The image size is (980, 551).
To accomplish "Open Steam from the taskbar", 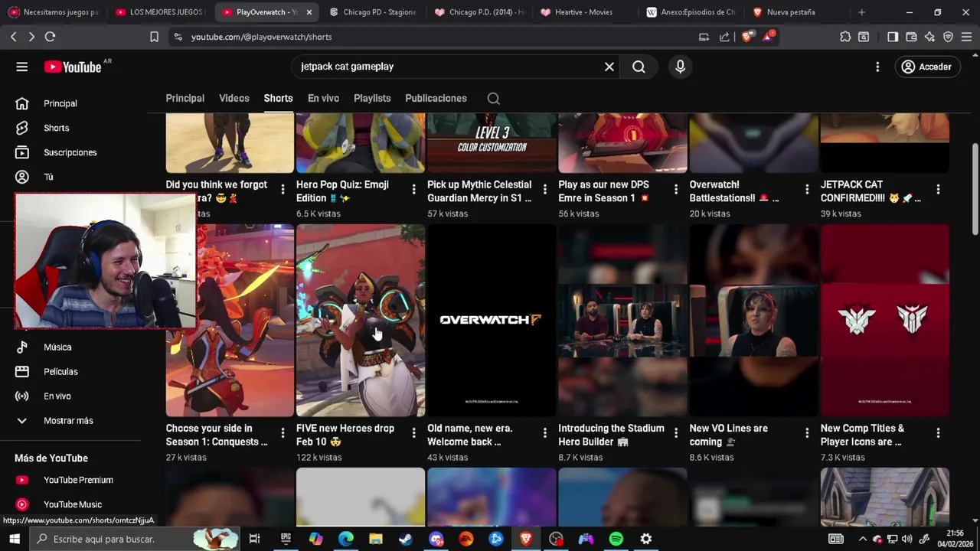I will point(405,539).
